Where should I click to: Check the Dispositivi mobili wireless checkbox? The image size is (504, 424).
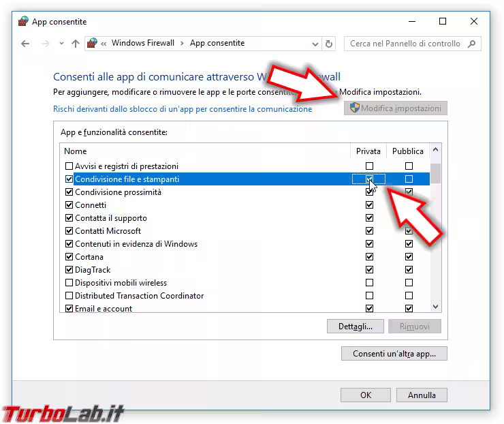[69, 283]
